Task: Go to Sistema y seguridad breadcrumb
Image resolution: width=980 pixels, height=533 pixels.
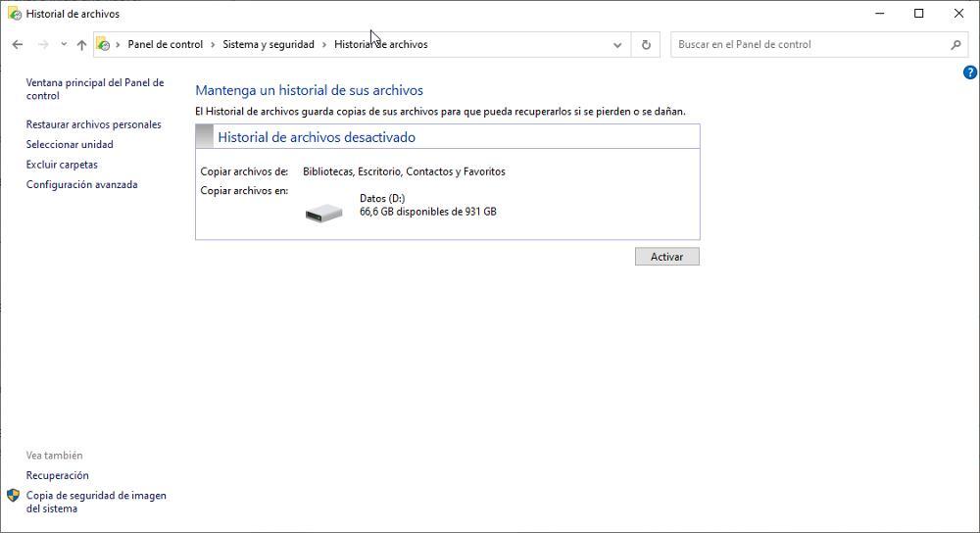Action: (269, 44)
